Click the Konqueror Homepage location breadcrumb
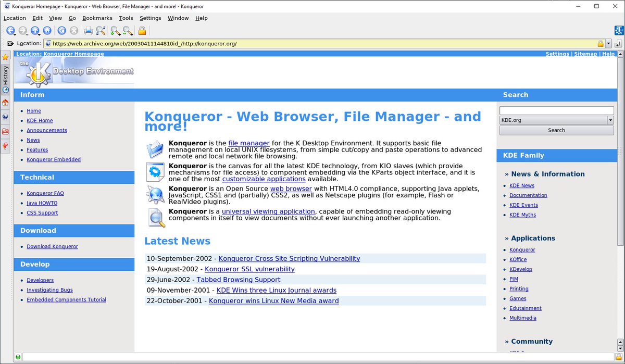The width and height of the screenshot is (625, 364). click(73, 54)
